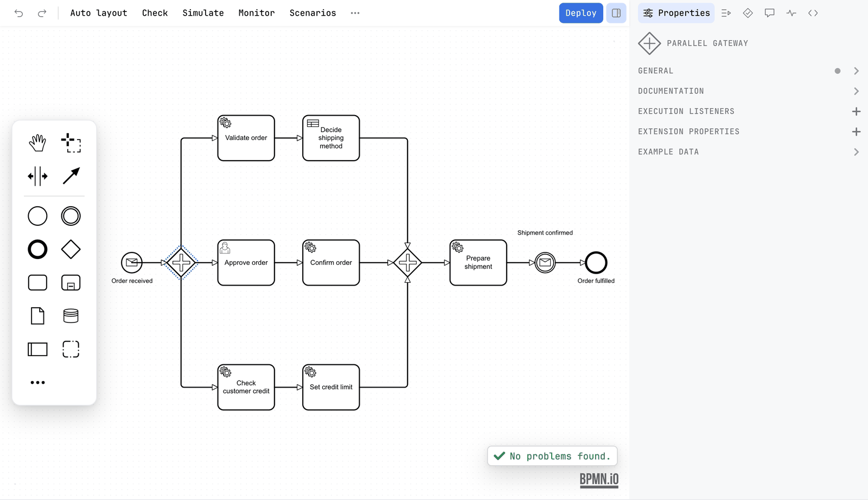
Task: Create a Pool/Participant from palette
Action: tap(37, 349)
